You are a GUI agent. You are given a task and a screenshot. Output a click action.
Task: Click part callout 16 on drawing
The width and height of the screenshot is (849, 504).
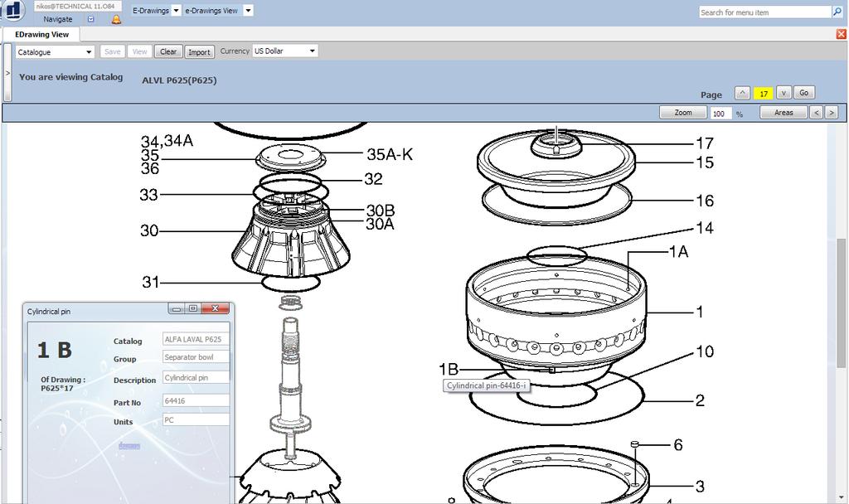[x=705, y=201]
